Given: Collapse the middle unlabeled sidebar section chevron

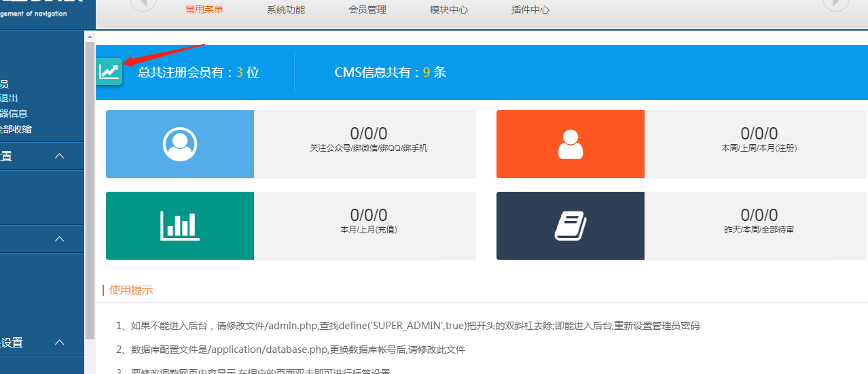Looking at the screenshot, I should pyautogui.click(x=60, y=239).
